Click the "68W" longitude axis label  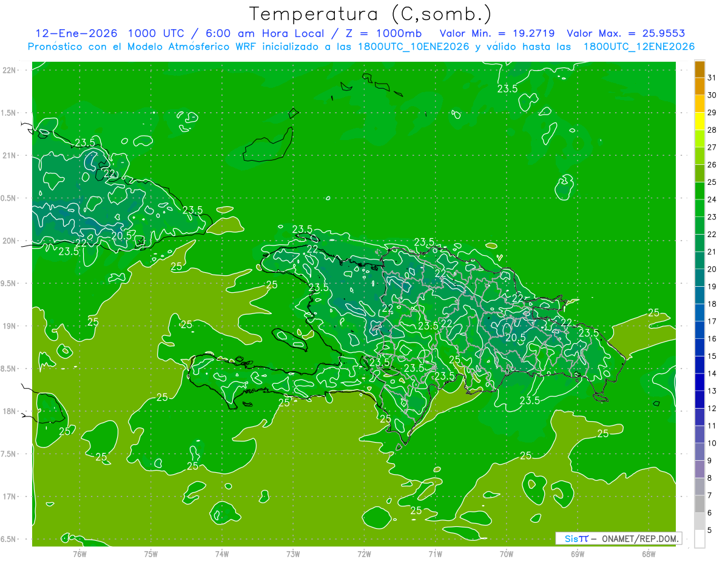point(649,554)
